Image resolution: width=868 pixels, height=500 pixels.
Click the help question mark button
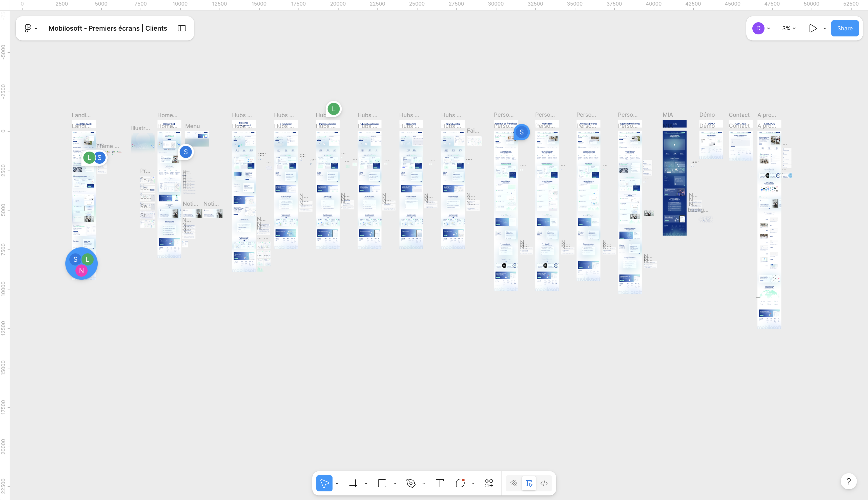849,481
